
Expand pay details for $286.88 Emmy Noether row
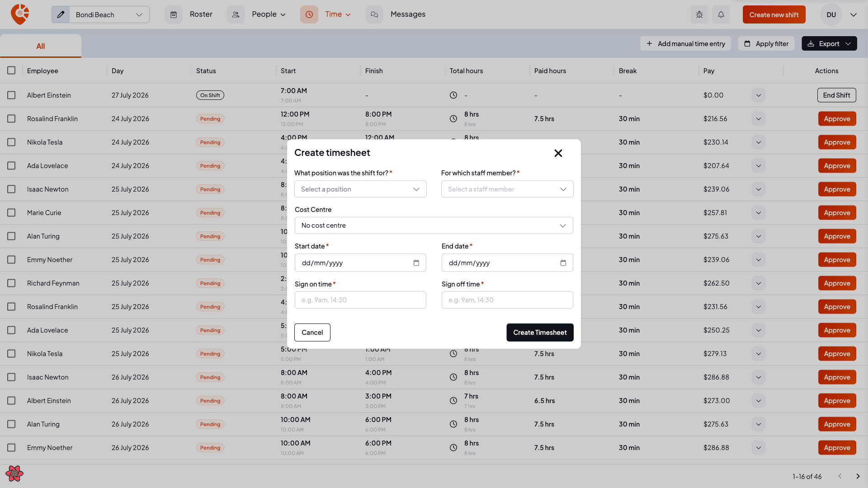coord(759,448)
